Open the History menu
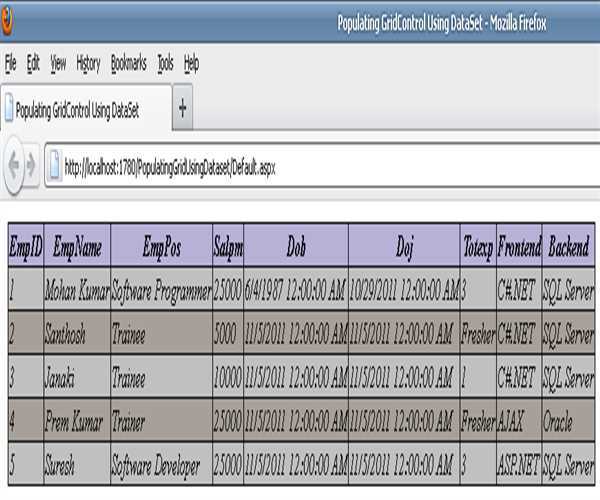This screenshot has height=500, width=600. 88,63
